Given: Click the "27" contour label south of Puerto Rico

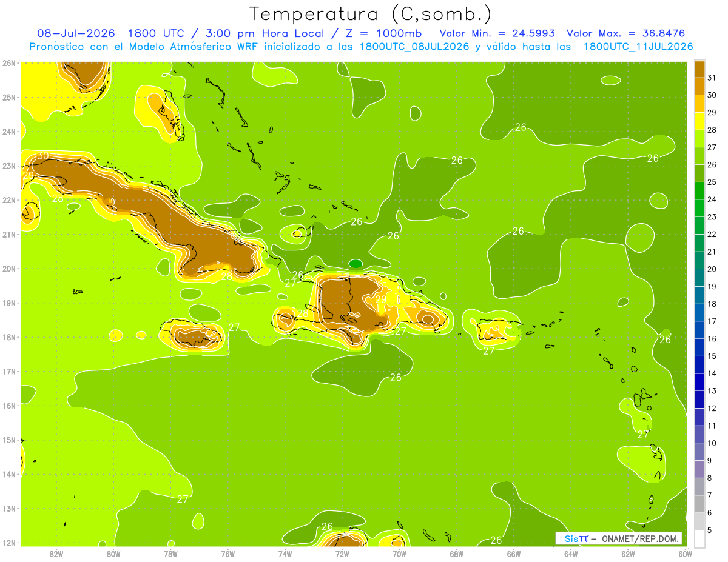Looking at the screenshot, I should coord(489,350).
